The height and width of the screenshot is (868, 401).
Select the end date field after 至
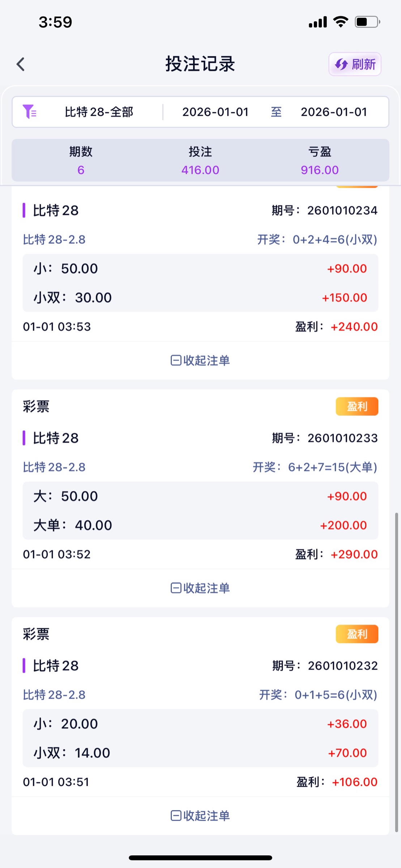click(334, 112)
